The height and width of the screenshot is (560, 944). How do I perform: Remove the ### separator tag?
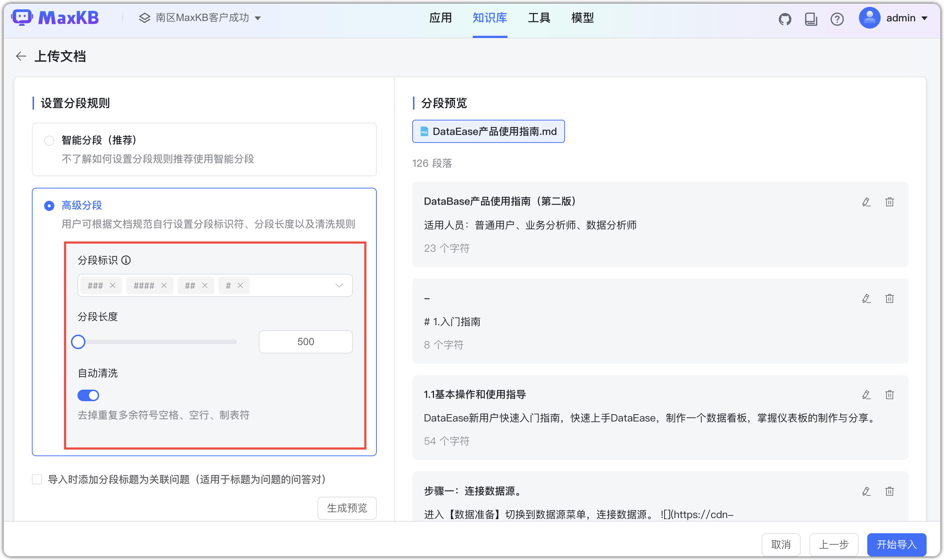(113, 285)
